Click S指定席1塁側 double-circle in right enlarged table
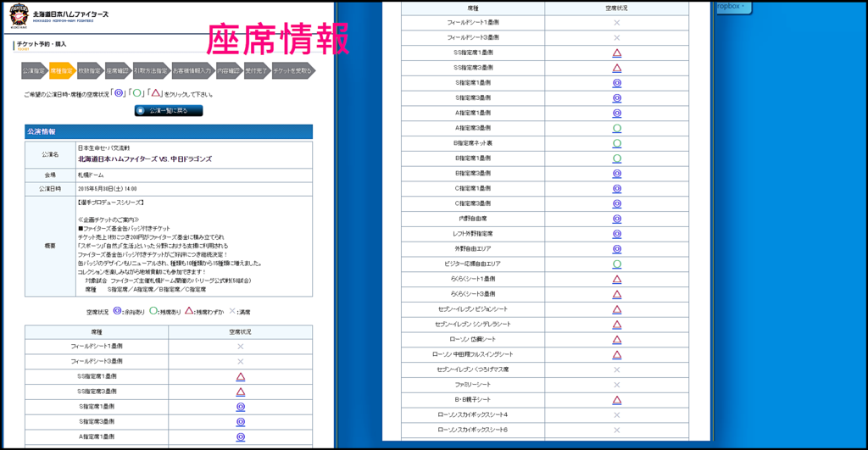 617,83
